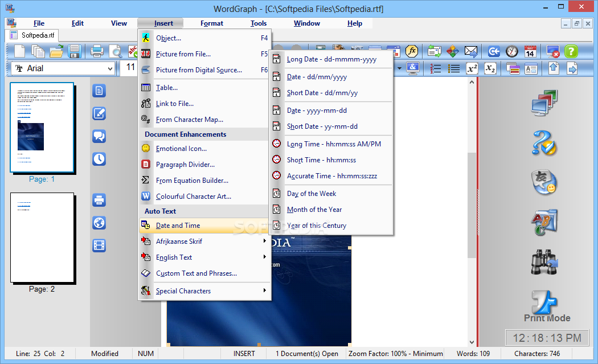Send document by email envelope icon
This screenshot has height=364, width=598.
pos(471,51)
